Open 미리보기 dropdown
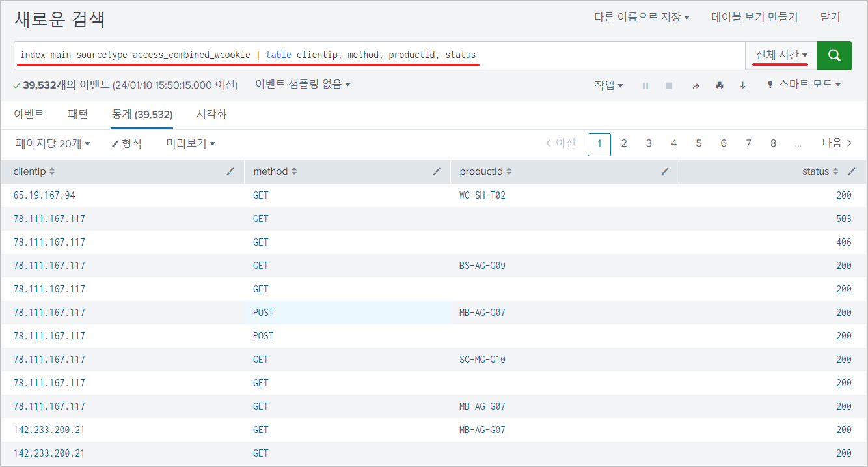Viewport: 868px width, 467px height. 191,143
